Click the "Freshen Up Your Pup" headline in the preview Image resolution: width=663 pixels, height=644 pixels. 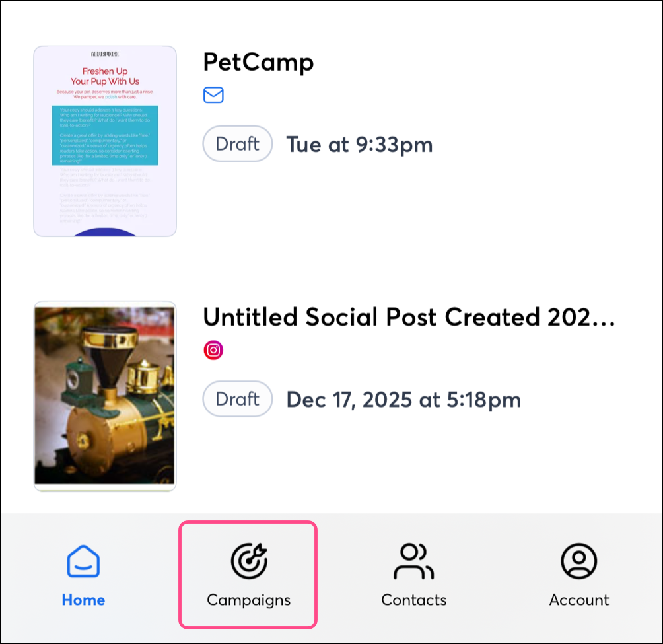(105, 76)
